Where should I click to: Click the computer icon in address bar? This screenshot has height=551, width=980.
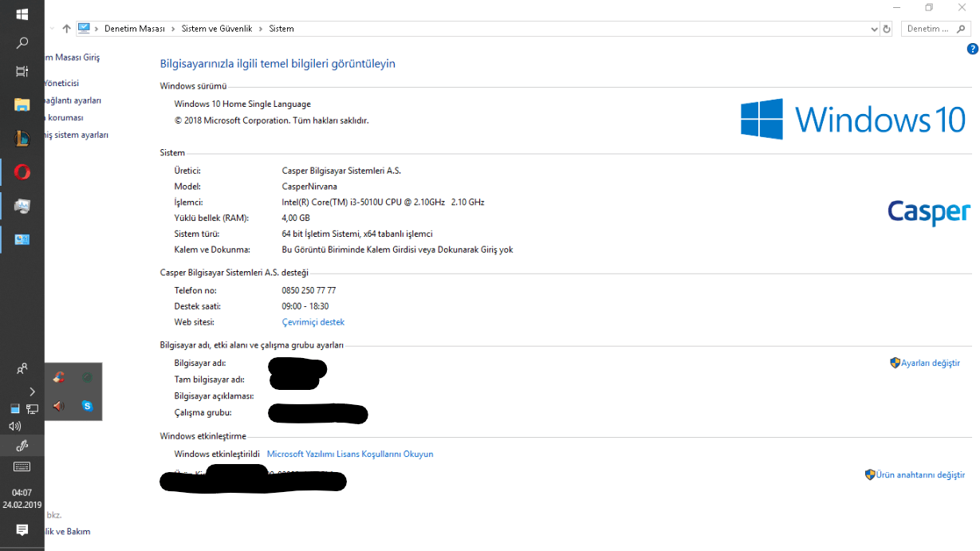[85, 28]
